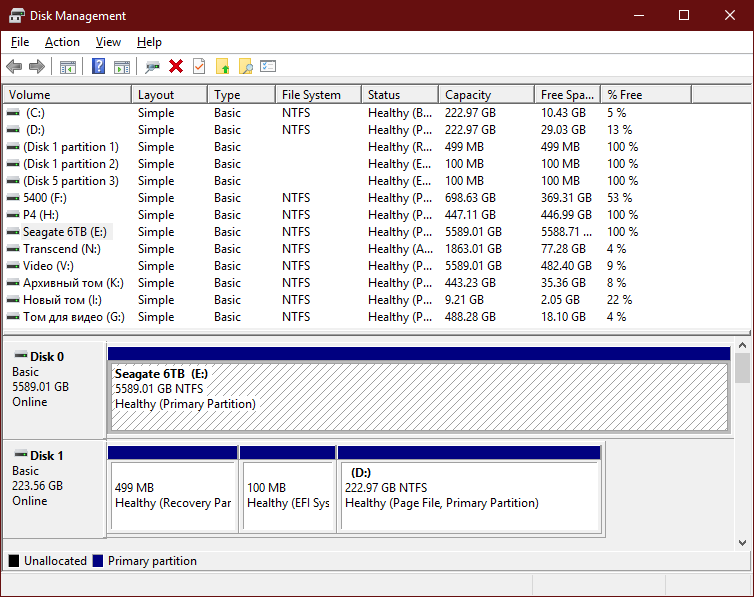Click the checkmark properties toolbar icon

(199, 66)
